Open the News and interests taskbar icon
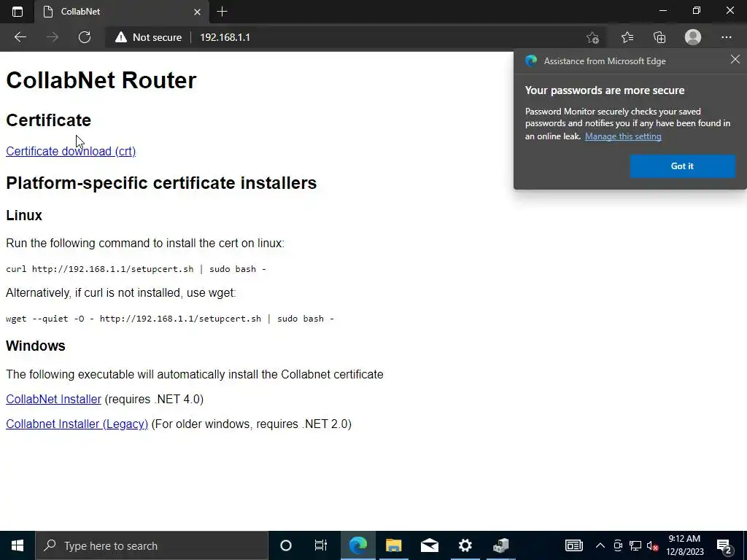Image resolution: width=747 pixels, height=560 pixels. pyautogui.click(x=573, y=545)
